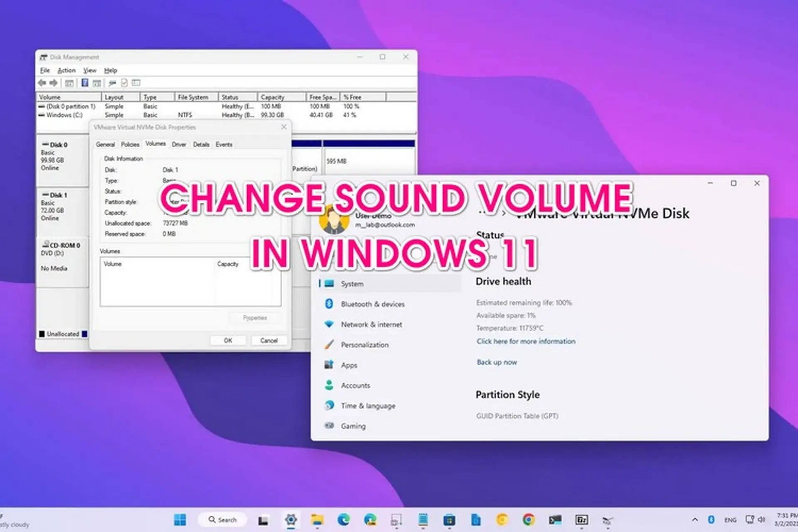Sort by the File System column header
The height and width of the screenshot is (532, 798).
196,97
